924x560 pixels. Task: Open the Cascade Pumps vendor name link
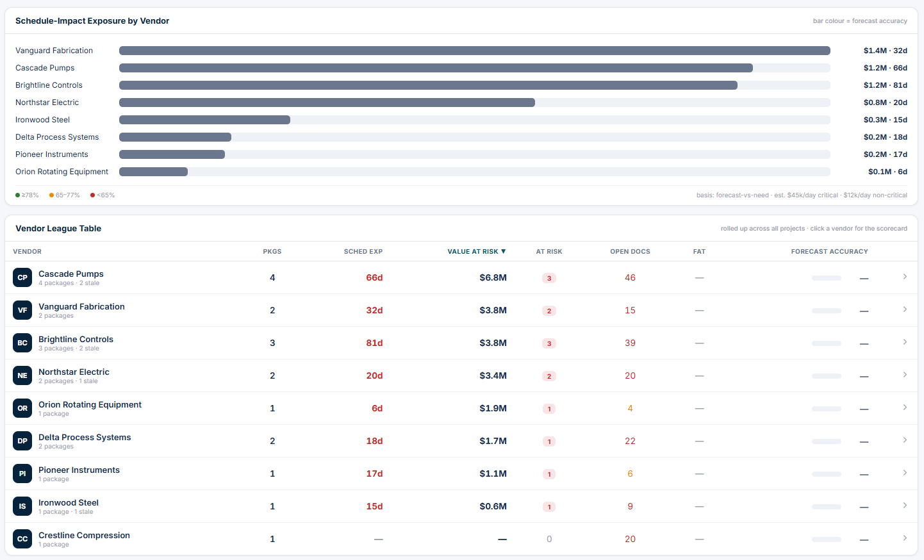(71, 274)
